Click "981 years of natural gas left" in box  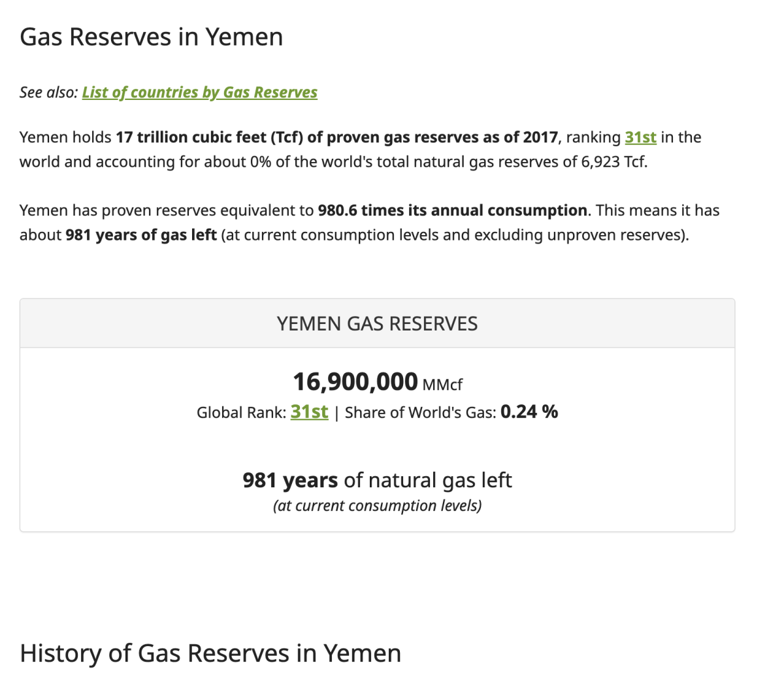tap(377, 480)
